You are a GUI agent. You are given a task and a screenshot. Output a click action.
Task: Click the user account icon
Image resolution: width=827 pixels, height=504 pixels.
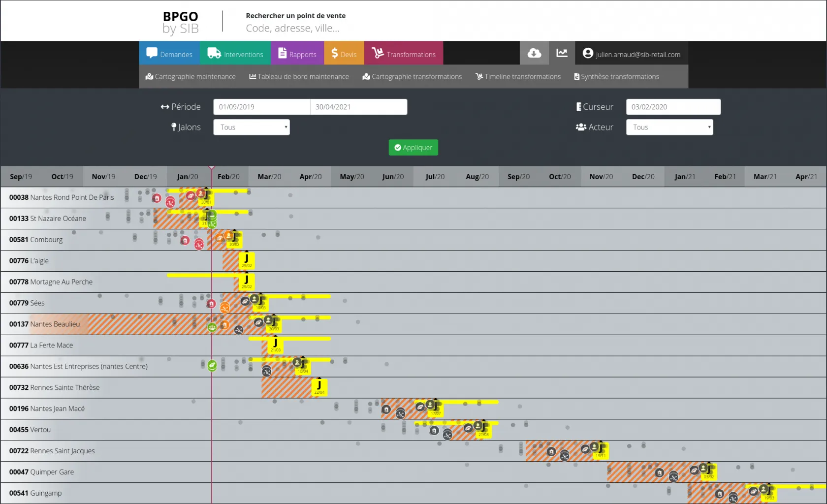[588, 53]
